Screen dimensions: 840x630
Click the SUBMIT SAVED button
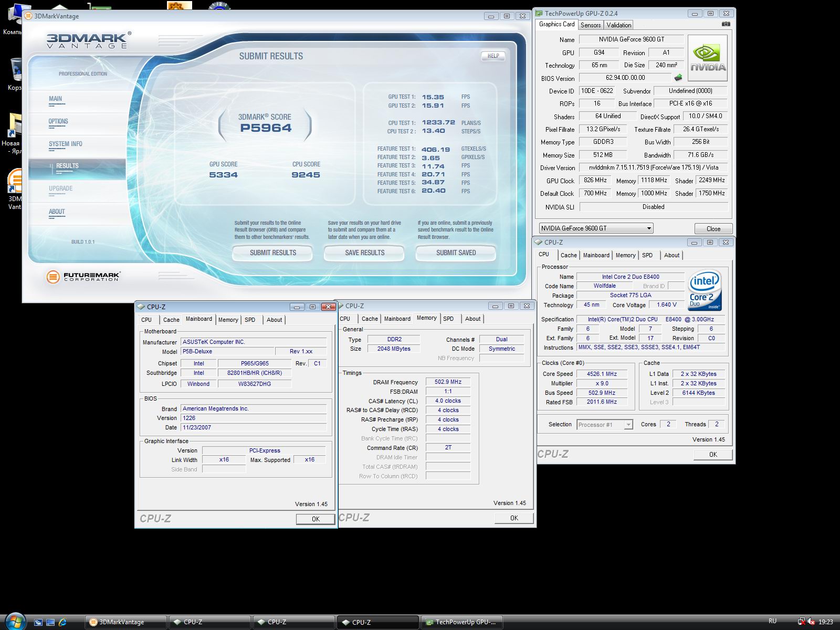[x=456, y=253]
